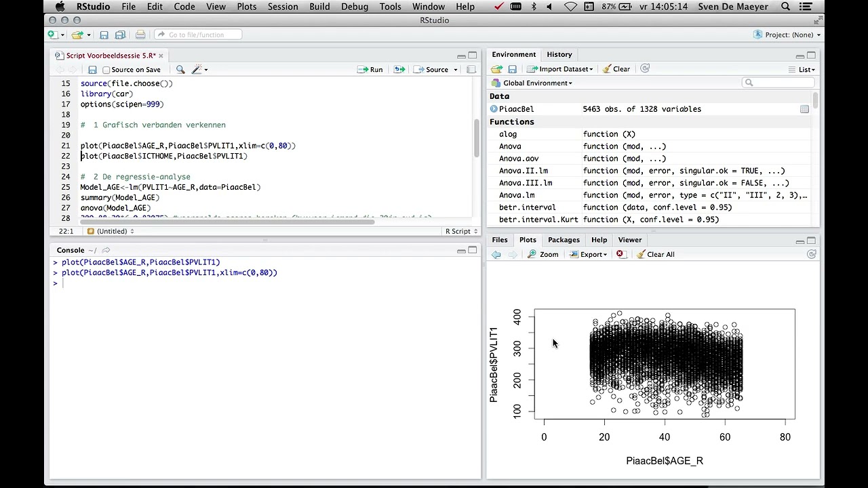Open the Tools menu

390,7
